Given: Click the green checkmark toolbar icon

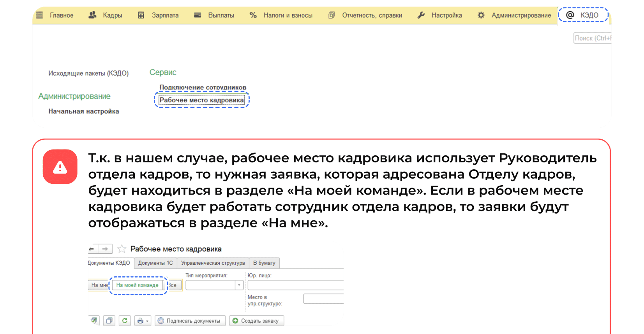Looking at the screenshot, I should (x=94, y=321).
